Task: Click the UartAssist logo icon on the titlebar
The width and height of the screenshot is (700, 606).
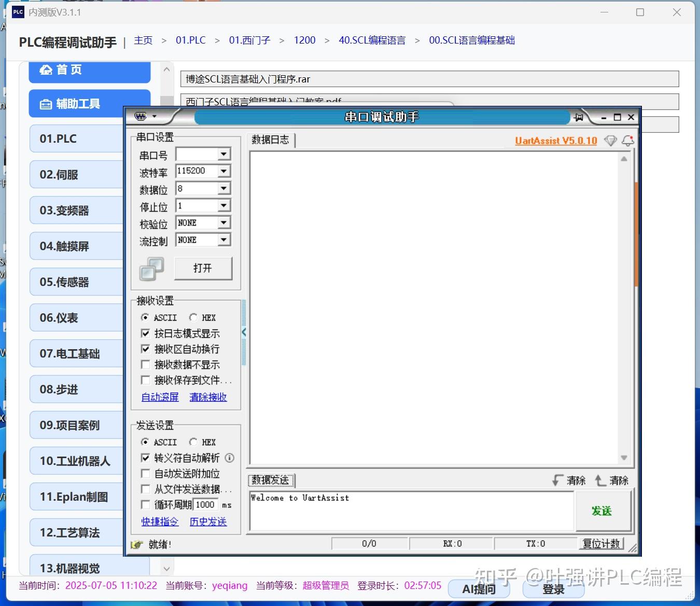Action: (141, 116)
